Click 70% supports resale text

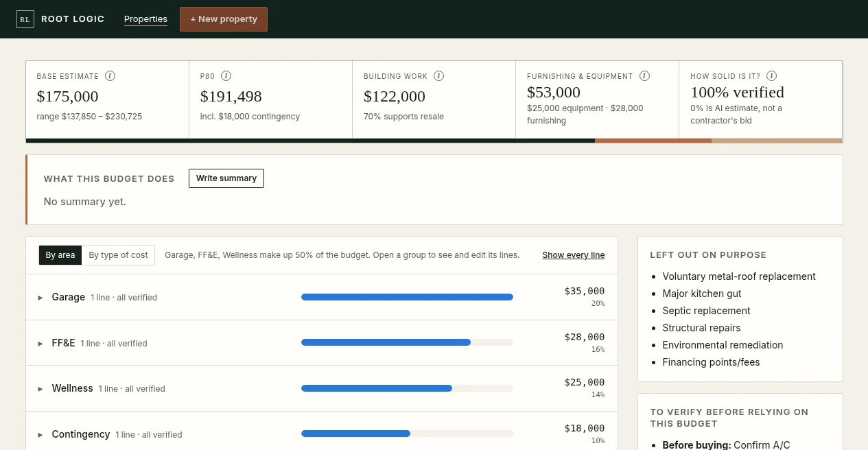403,117
